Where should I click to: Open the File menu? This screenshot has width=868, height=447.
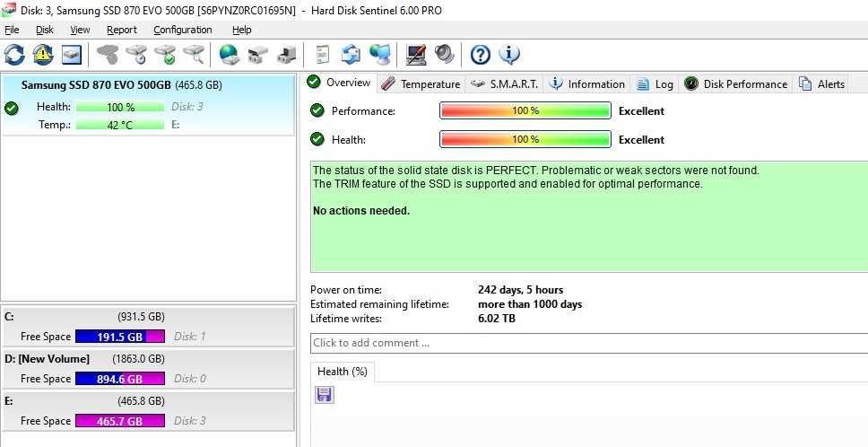tap(12, 30)
